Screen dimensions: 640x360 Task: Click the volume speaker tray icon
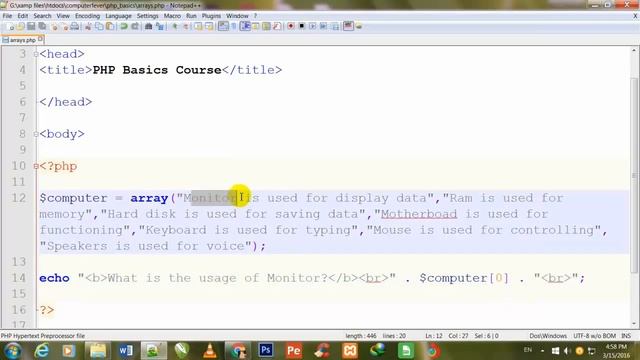(567, 351)
